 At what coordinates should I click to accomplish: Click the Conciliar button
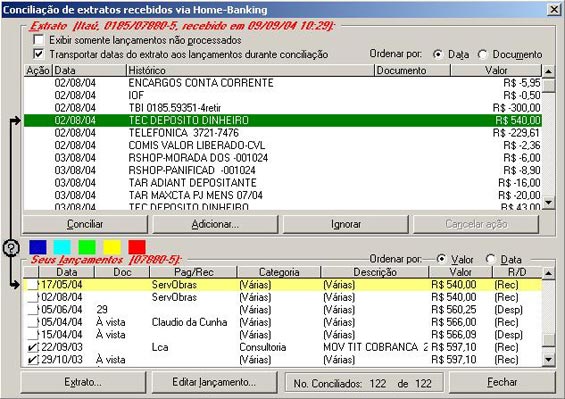click(x=85, y=224)
